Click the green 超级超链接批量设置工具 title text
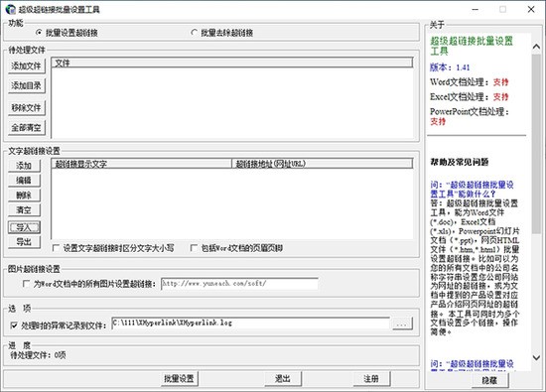The height and width of the screenshot is (392, 546). [x=472, y=46]
